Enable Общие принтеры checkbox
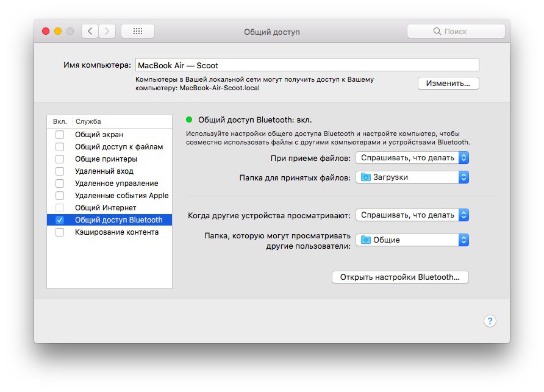Viewport: 544px width, 392px height. click(60, 159)
